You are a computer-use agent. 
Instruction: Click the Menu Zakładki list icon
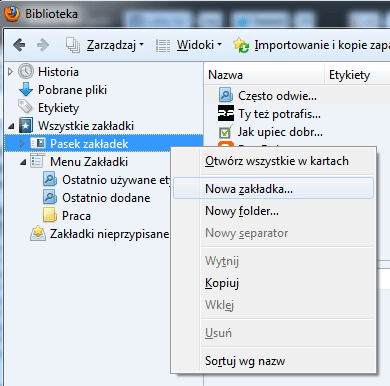[37, 161]
